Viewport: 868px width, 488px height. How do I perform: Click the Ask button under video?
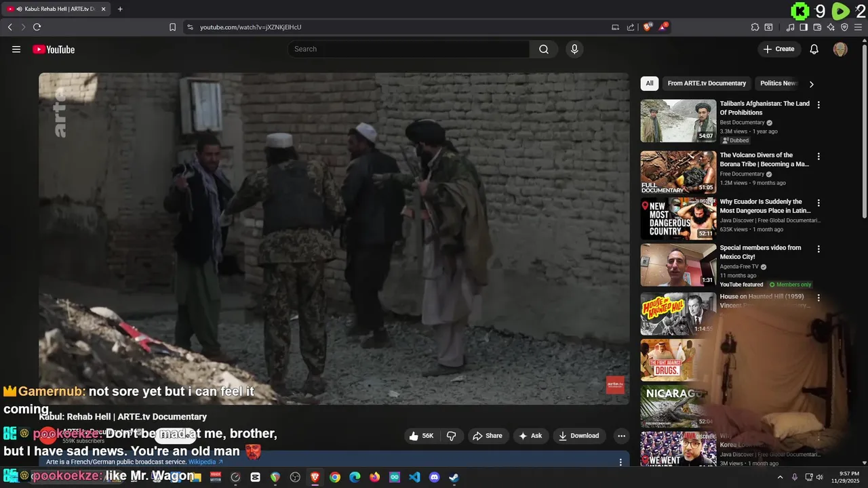coord(530,436)
